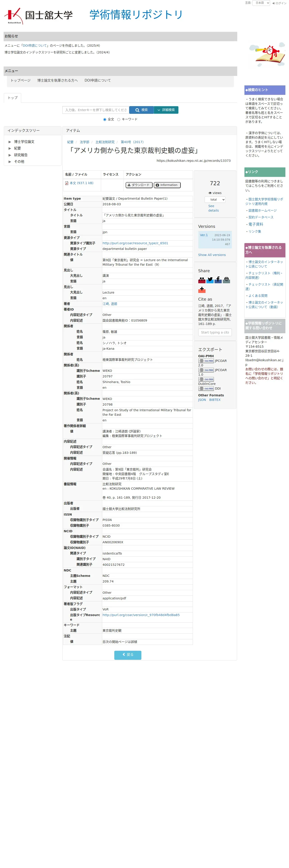Expand the 紀要 tree node

click(x=10, y=148)
